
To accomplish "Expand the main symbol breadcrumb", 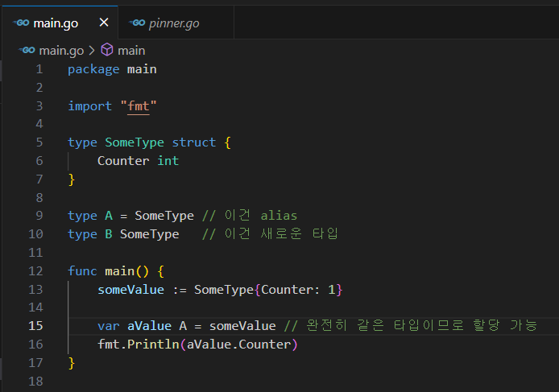I will point(131,50).
